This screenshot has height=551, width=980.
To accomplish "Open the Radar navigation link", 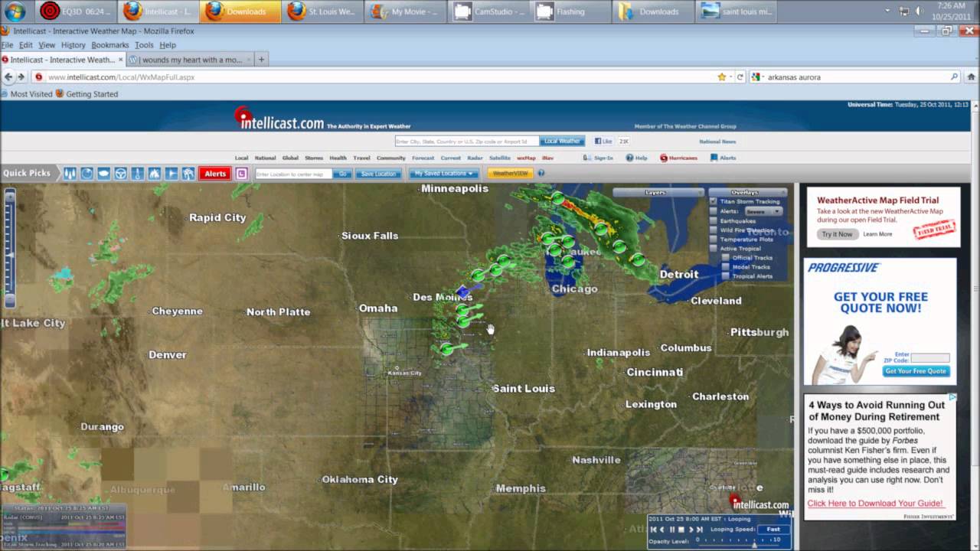I will pyautogui.click(x=475, y=158).
